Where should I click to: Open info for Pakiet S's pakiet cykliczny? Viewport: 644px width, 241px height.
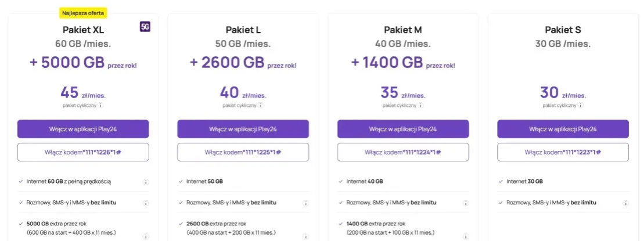[580, 106]
